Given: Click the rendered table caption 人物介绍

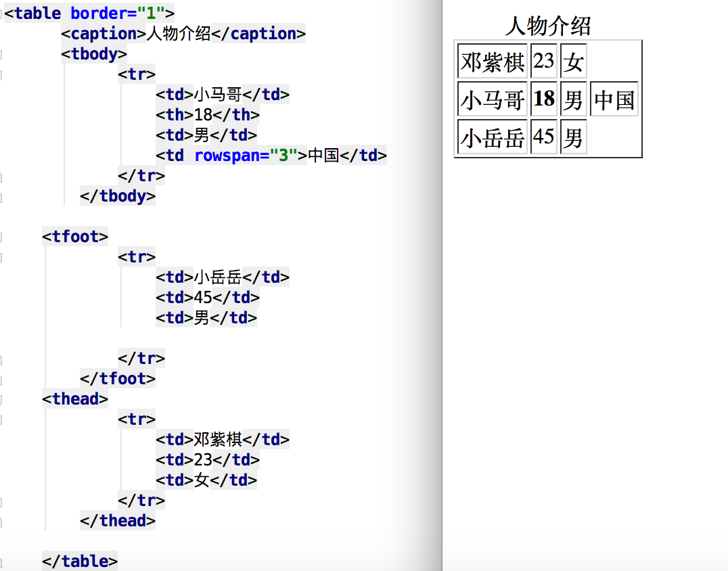Looking at the screenshot, I should coord(547,26).
